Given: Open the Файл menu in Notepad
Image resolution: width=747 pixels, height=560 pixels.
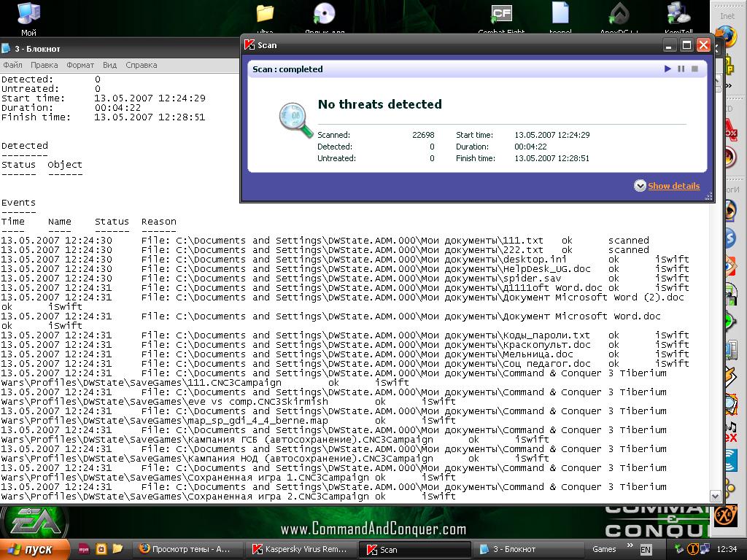Looking at the screenshot, I should point(12,65).
